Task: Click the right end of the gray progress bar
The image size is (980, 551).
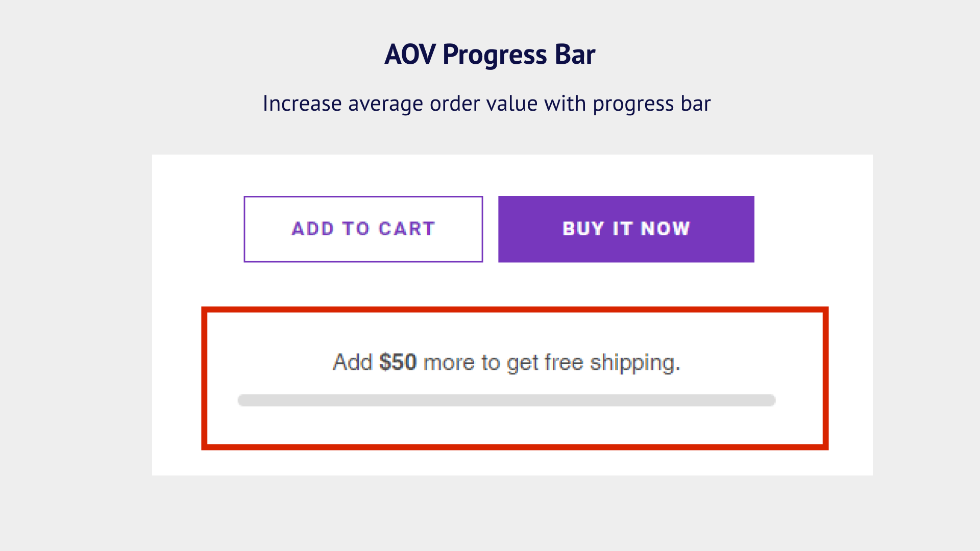Action: tap(770, 400)
